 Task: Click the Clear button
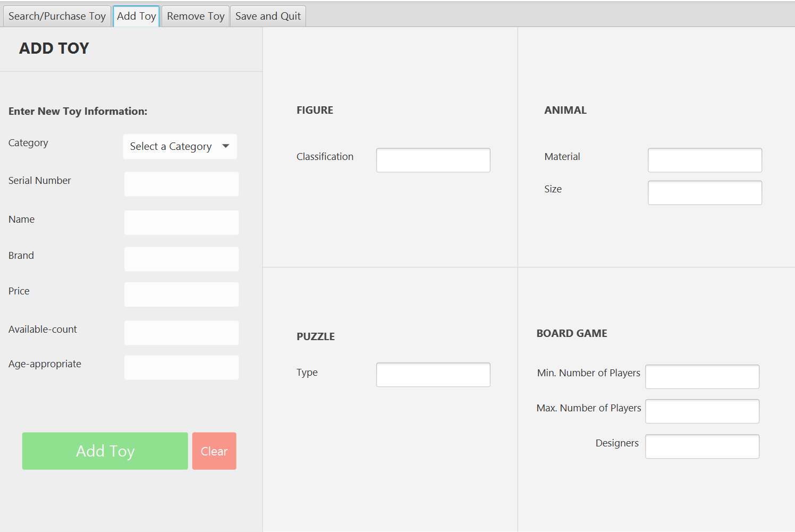(x=214, y=451)
